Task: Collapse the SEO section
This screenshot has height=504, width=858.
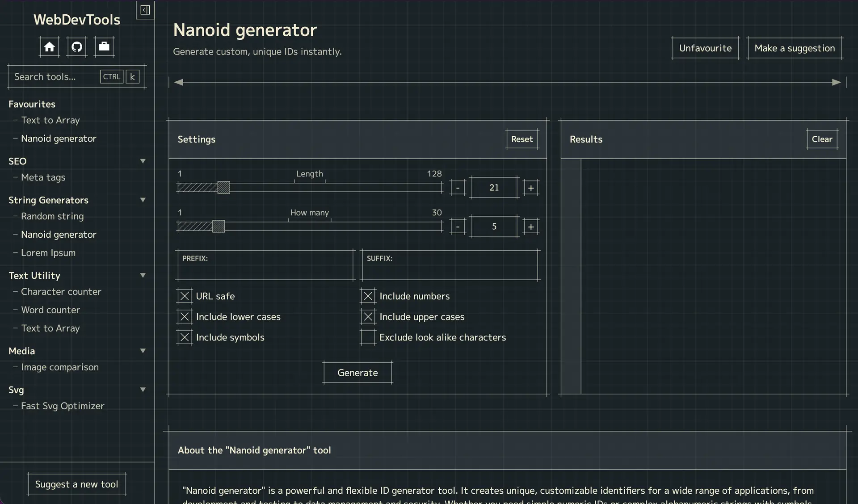Action: (143, 161)
